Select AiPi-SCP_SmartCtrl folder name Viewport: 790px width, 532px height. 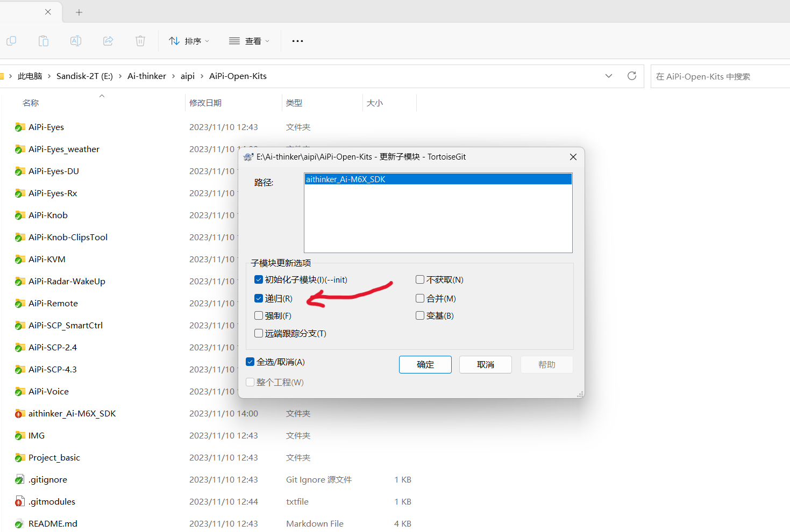tap(66, 326)
